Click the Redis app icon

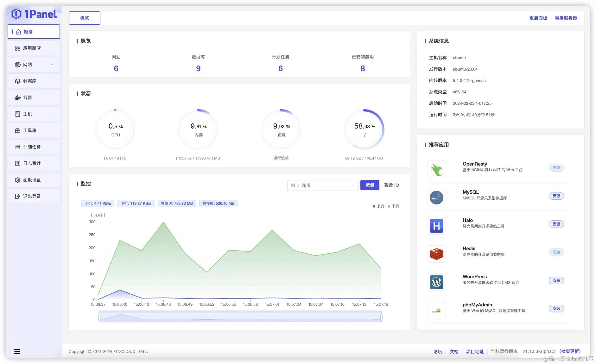pyautogui.click(x=436, y=254)
